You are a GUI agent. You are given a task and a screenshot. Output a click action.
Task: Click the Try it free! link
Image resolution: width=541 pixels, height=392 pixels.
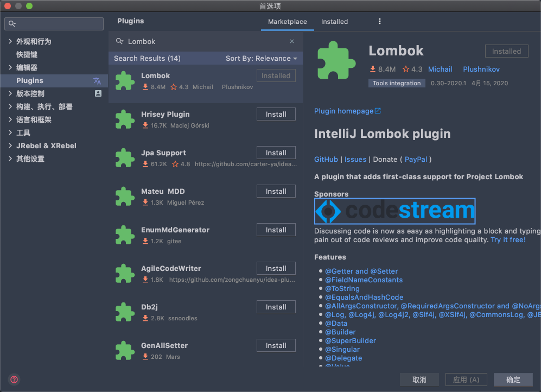(508, 240)
